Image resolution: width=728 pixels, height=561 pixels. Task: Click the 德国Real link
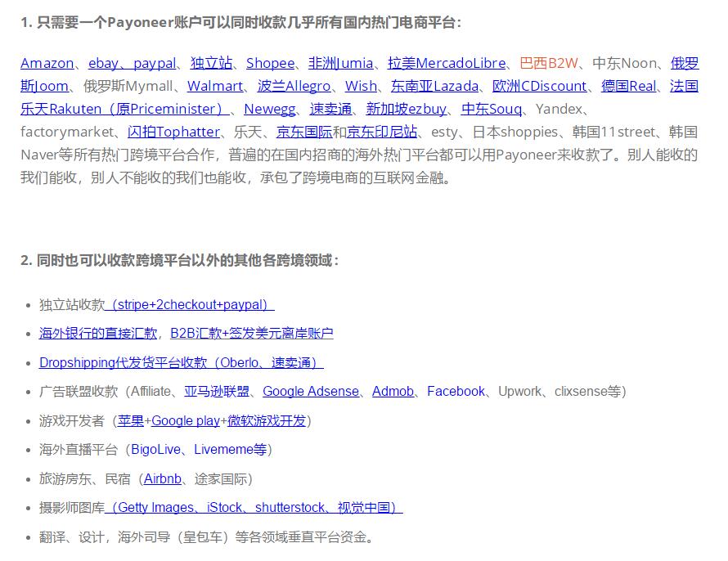pyautogui.click(x=629, y=86)
